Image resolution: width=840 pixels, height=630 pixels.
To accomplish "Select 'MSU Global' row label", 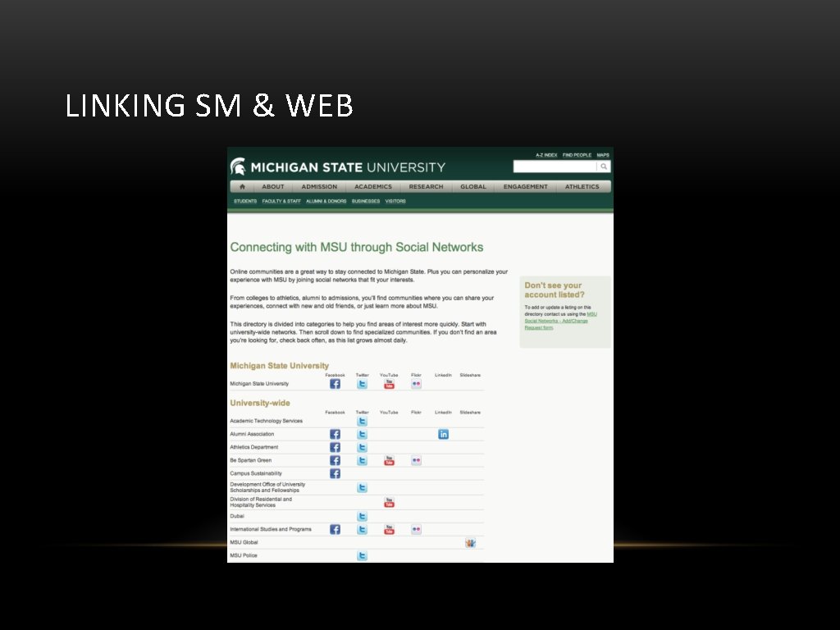I will [244, 543].
